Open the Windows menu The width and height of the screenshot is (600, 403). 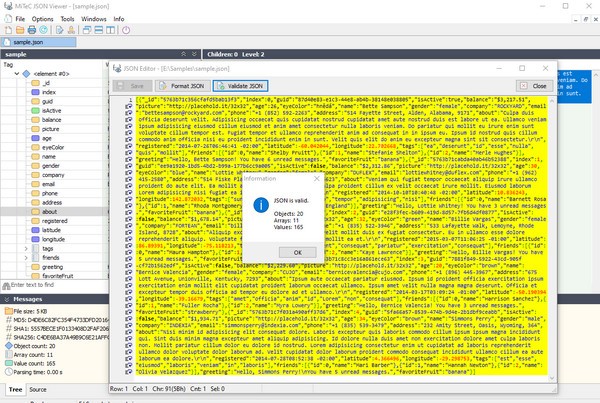pos(94,19)
